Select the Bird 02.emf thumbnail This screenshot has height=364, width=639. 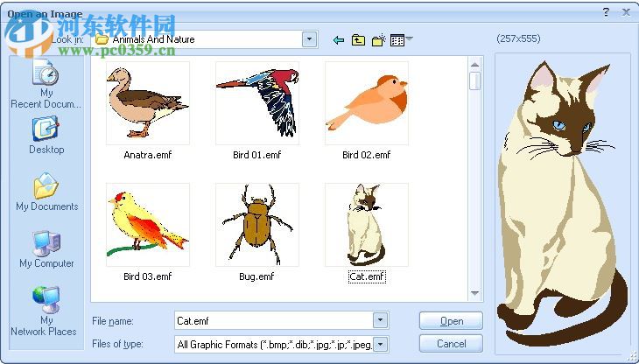367,103
